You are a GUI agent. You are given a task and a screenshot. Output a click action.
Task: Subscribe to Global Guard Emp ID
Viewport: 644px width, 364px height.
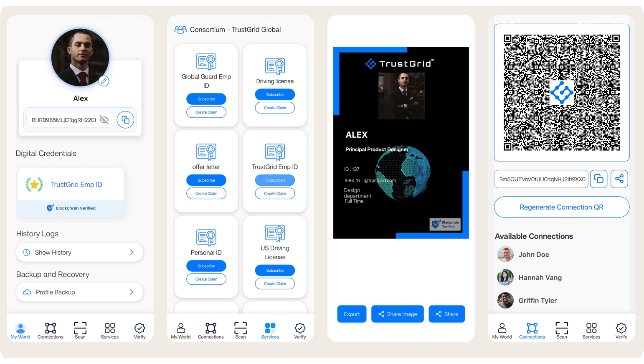pyautogui.click(x=206, y=99)
